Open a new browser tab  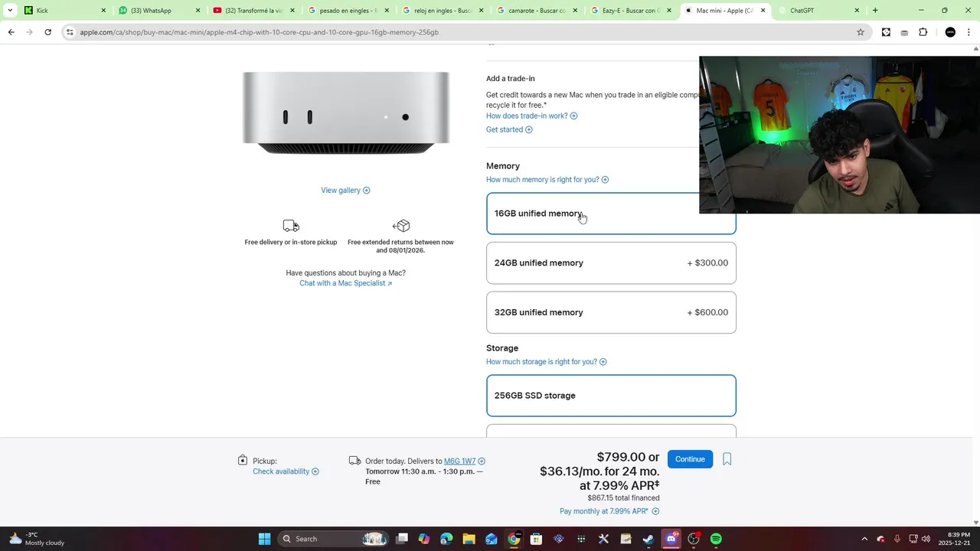[x=875, y=11]
